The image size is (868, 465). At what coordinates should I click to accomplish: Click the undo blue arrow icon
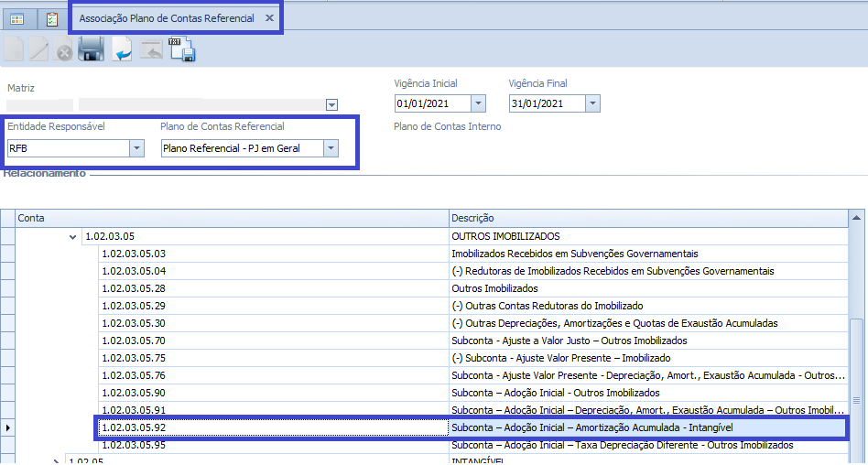coord(122,49)
